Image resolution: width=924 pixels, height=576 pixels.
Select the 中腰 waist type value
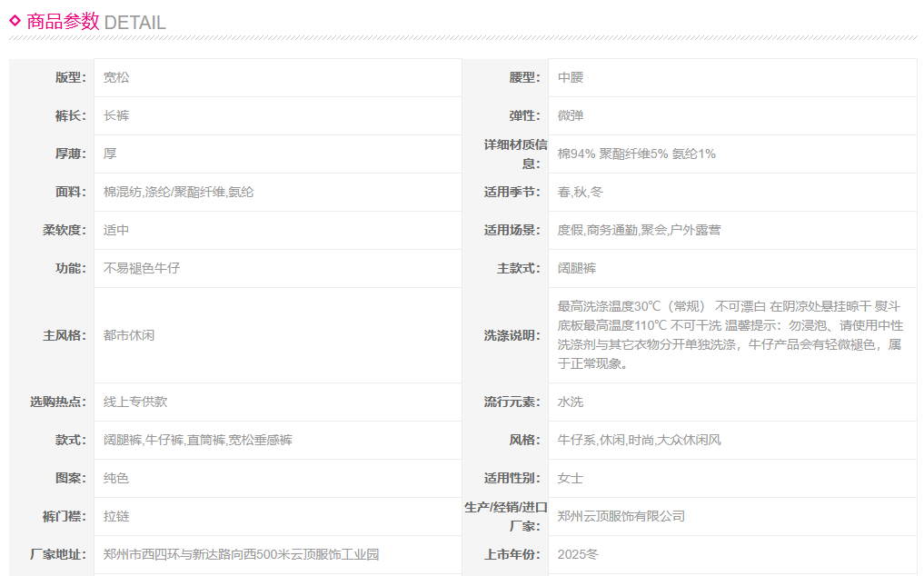tap(571, 78)
